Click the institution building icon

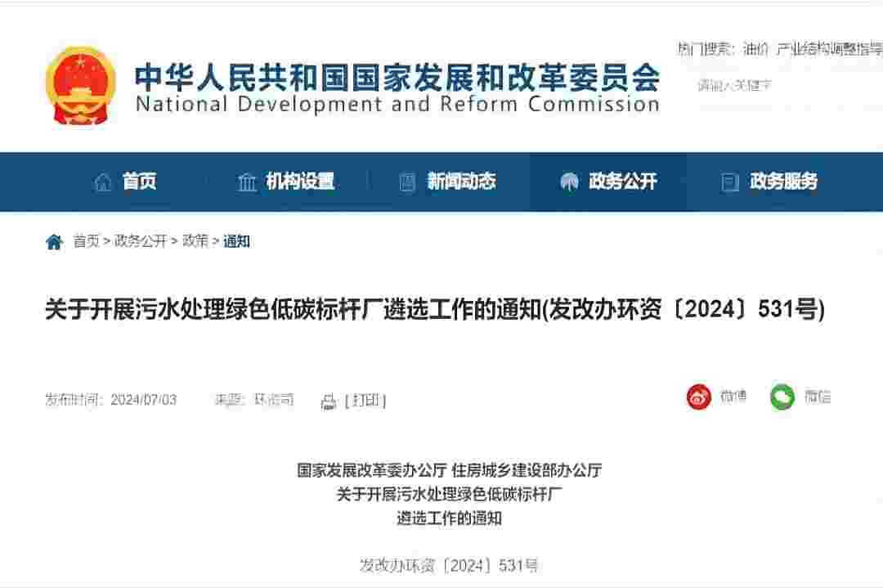pyautogui.click(x=247, y=182)
